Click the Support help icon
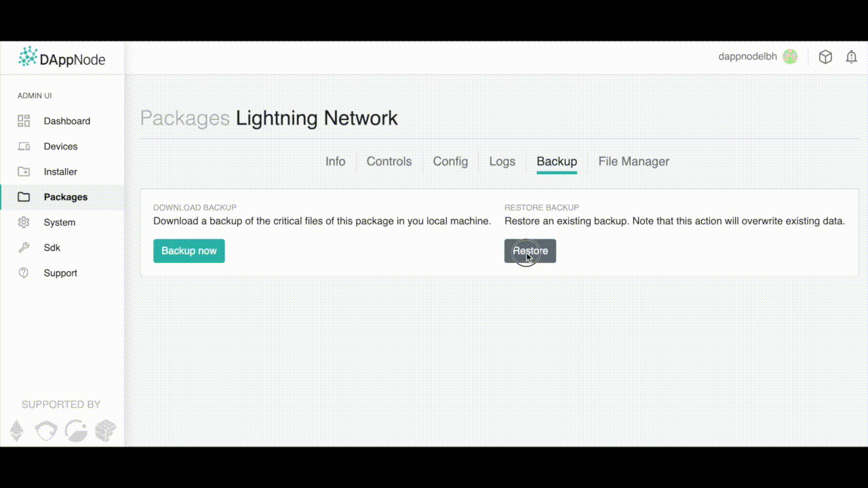 tap(24, 273)
